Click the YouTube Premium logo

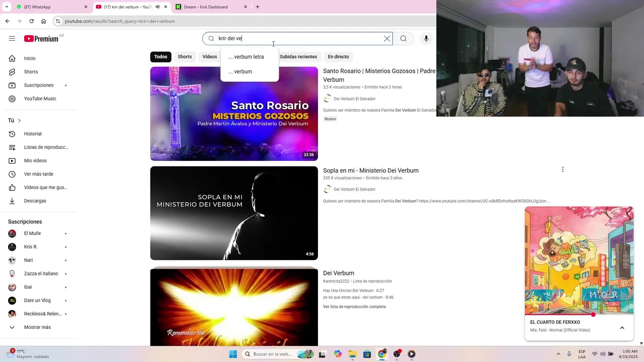point(41,39)
